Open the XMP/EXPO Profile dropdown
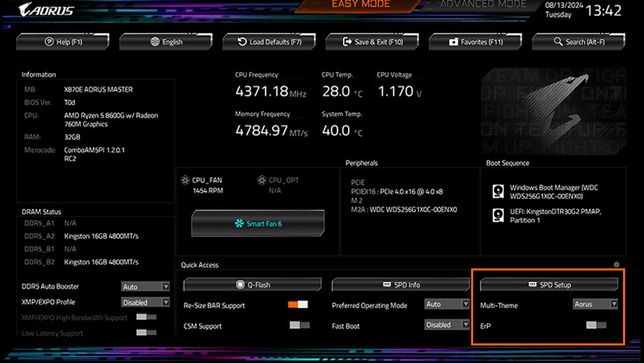The height and width of the screenshot is (363, 644). coord(146,303)
